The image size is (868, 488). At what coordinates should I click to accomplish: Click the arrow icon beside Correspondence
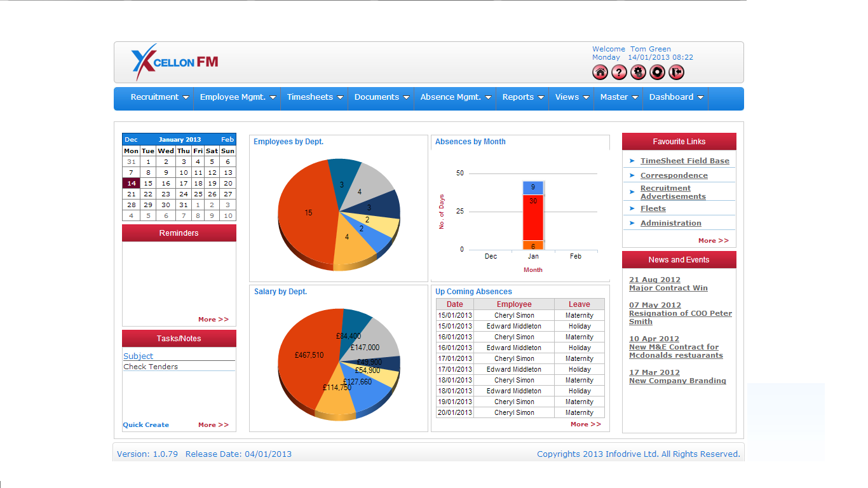pyautogui.click(x=632, y=175)
